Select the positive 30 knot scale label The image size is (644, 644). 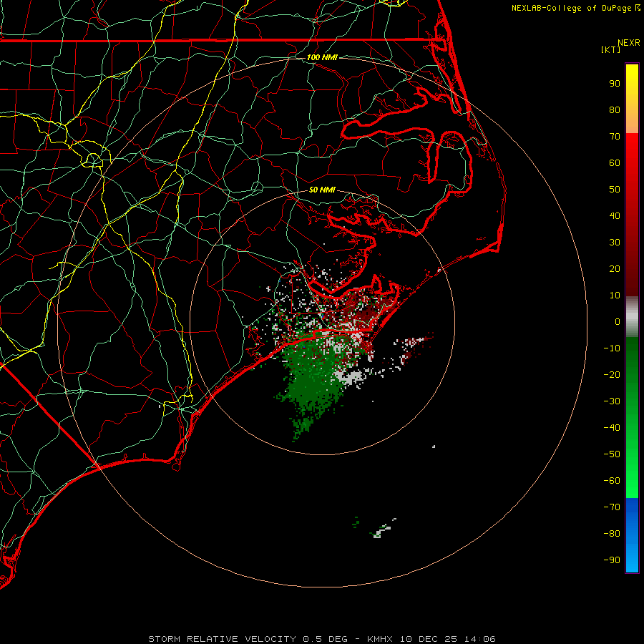(615, 243)
